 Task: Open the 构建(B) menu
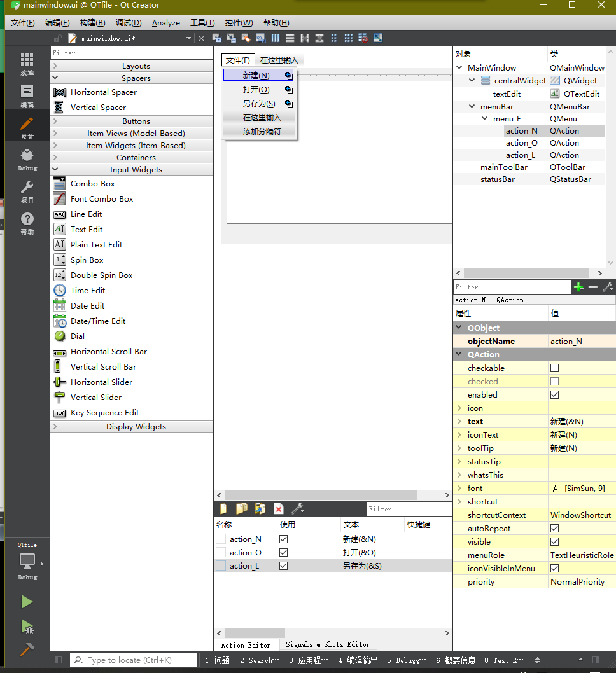click(92, 23)
